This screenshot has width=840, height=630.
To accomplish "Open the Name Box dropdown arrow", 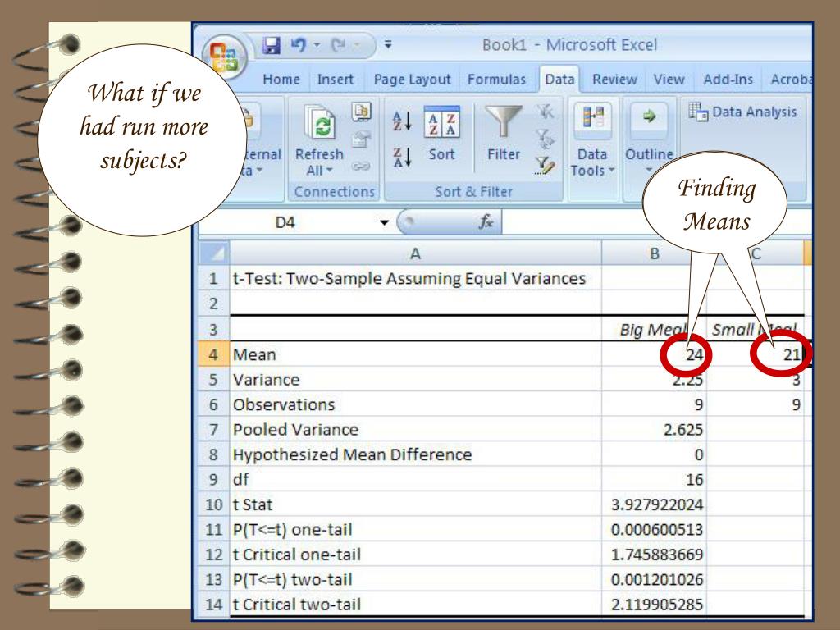I will click(384, 222).
